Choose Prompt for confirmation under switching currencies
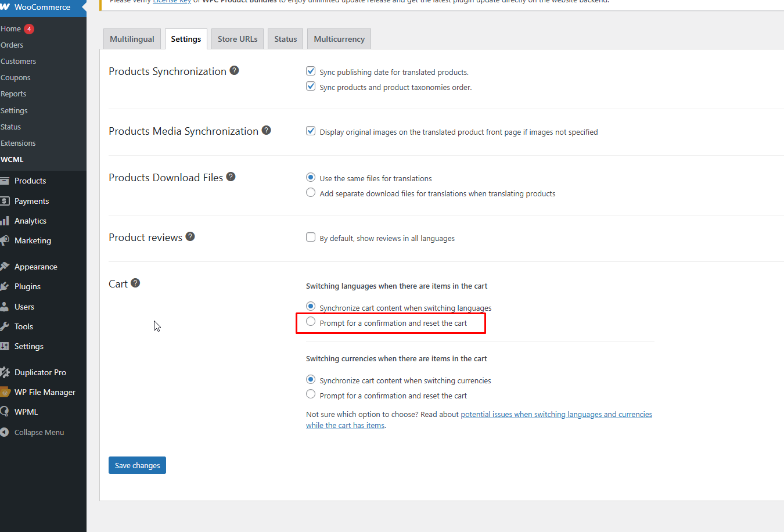Viewport: 784px width, 532px height. 311,394
